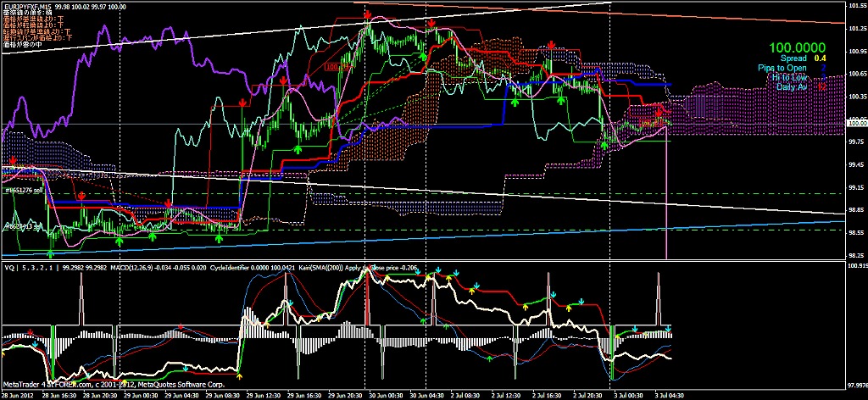Select the Spread 0.4 label

804,58
